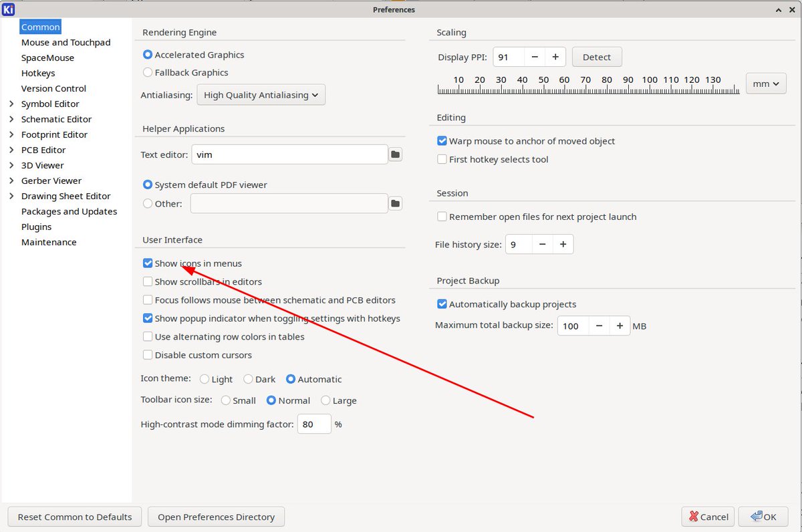Viewport: 802px width, 532px height.
Task: Select Other PDF viewer radio button
Action: 148,203
